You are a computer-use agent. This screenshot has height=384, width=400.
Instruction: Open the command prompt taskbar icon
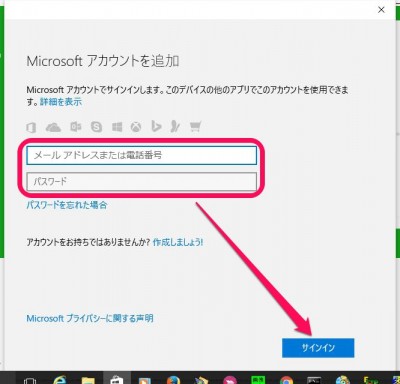click(x=314, y=380)
